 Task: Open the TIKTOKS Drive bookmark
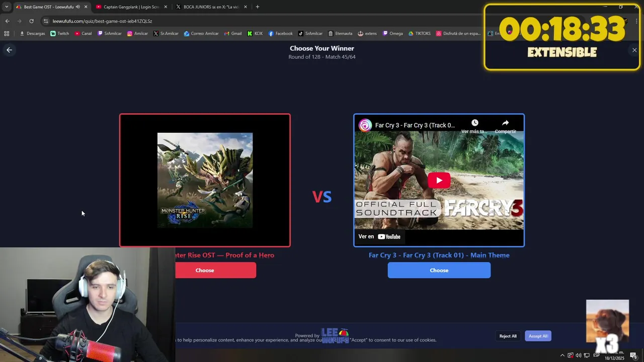pyautogui.click(x=419, y=33)
